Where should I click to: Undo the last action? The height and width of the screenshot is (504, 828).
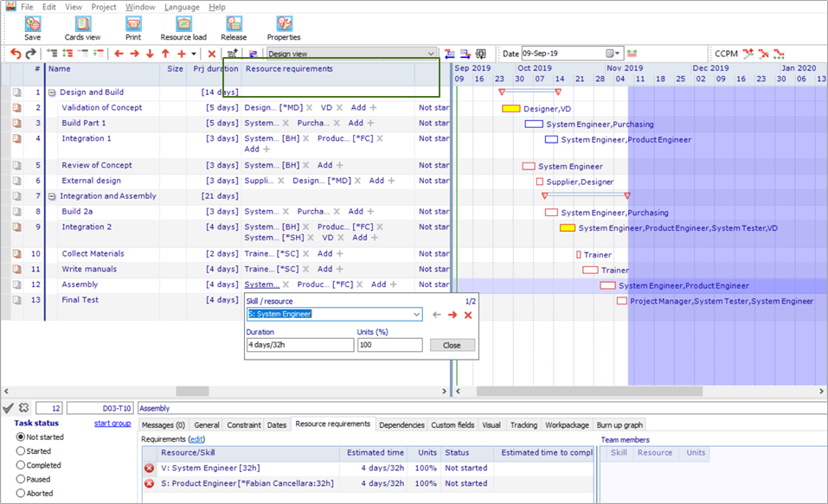(x=16, y=54)
